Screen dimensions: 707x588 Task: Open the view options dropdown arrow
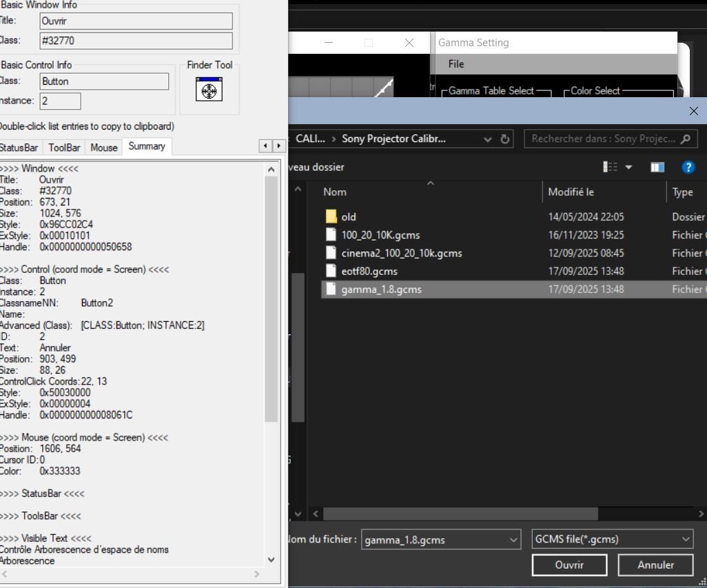pos(628,168)
